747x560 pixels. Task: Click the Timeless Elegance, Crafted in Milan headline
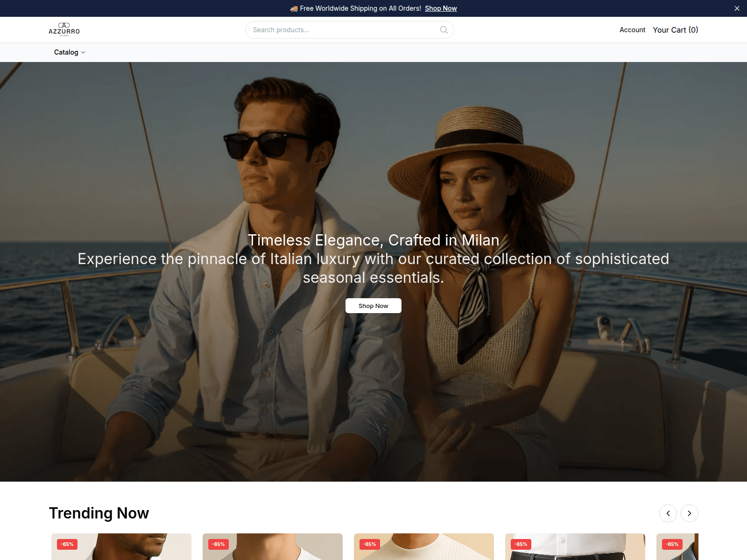[373, 240]
